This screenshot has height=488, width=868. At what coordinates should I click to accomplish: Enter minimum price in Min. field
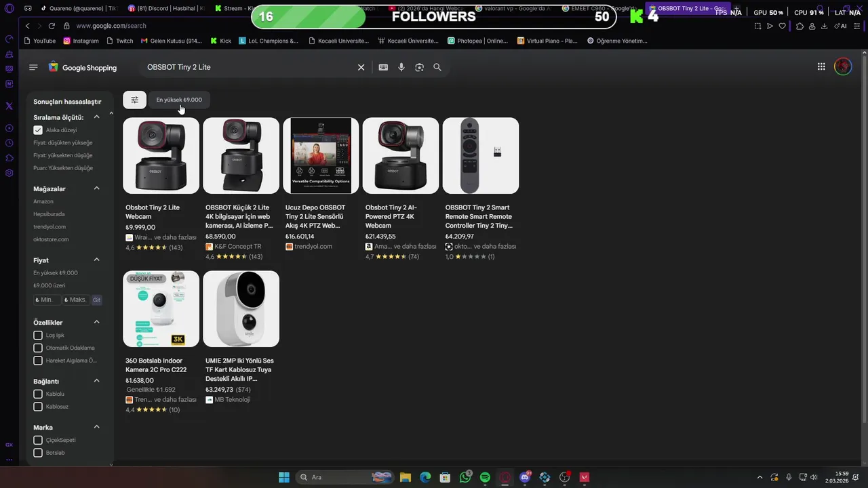click(x=47, y=300)
